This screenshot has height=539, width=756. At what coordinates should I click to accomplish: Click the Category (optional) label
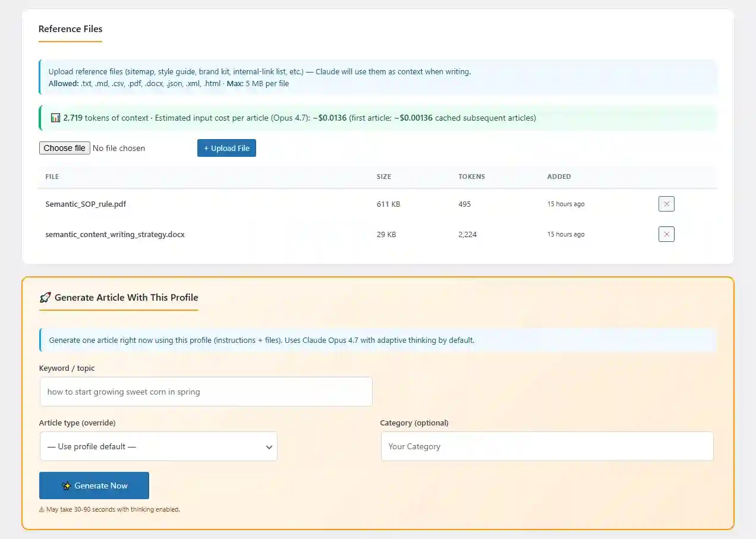[414, 423]
